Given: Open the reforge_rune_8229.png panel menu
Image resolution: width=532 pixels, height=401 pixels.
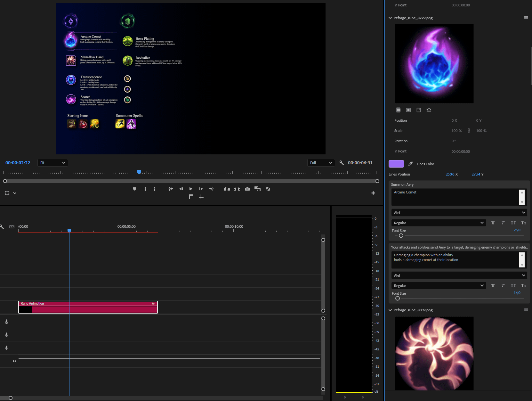Looking at the screenshot, I should [526, 18].
